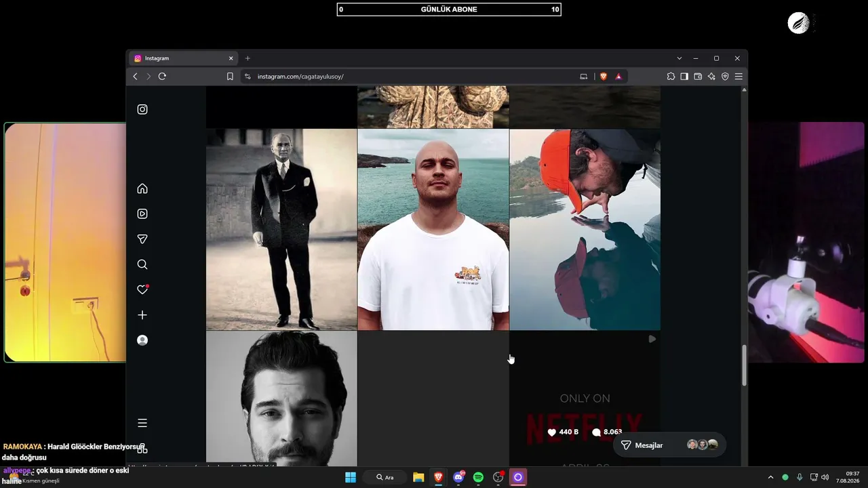The image size is (868, 488).
Task: Open the Instagram More hamburger menu
Action: [x=142, y=423]
